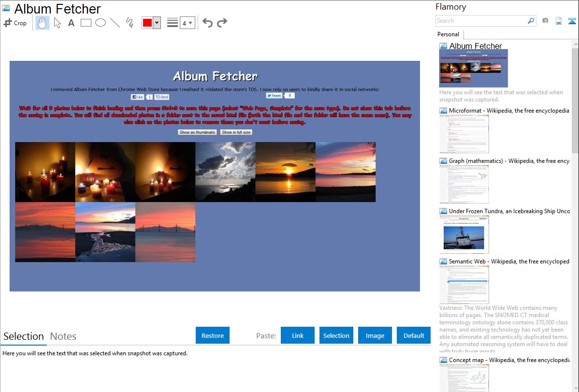Click the snapshot icon beside the main Album Fetcher title

point(6,8)
